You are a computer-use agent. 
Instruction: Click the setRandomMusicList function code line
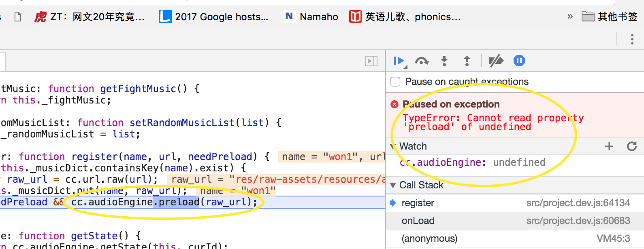[141, 123]
